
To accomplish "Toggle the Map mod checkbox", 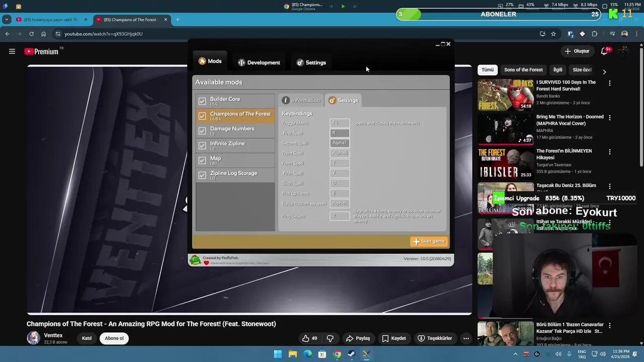I will pyautogui.click(x=202, y=160).
